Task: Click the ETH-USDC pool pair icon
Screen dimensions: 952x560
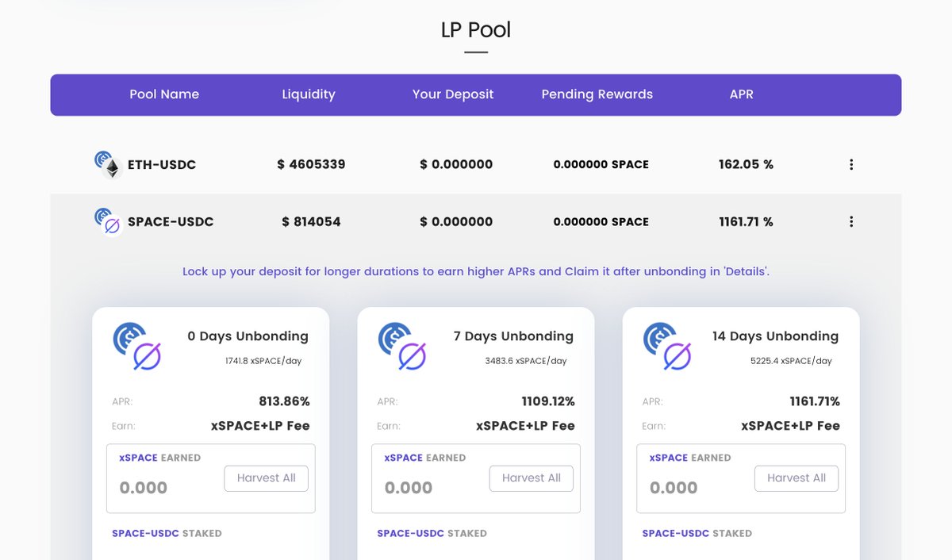Action: point(107,165)
